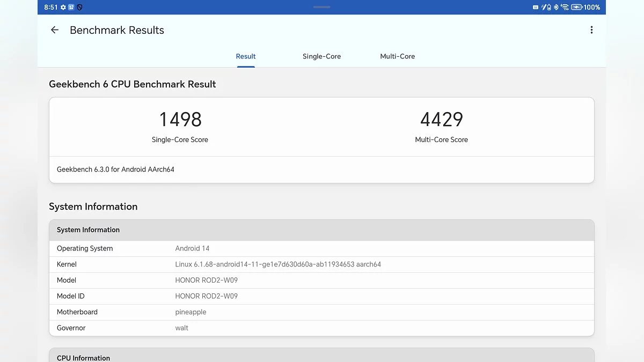Select the Operating System row
Screen dimensions: 644x362
(321, 248)
